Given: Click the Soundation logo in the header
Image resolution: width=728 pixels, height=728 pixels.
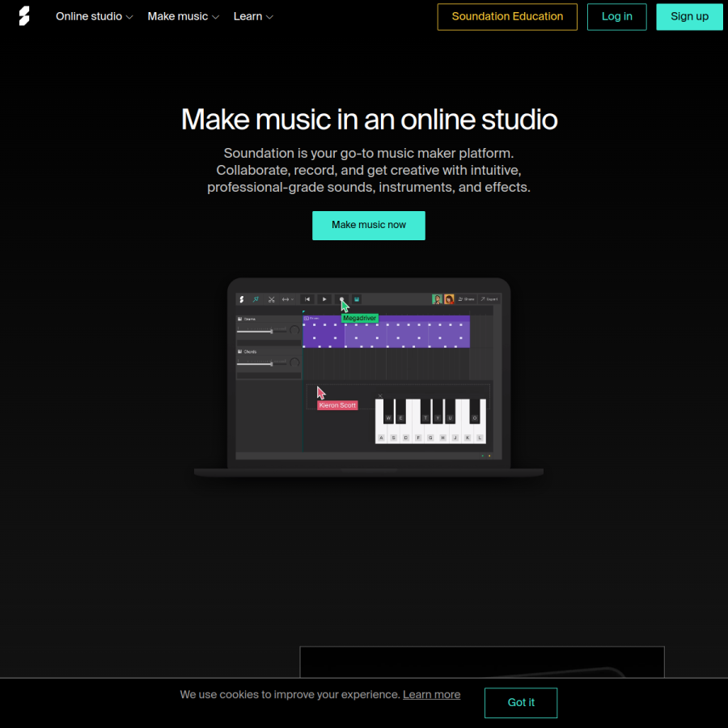Looking at the screenshot, I should (x=24, y=16).
